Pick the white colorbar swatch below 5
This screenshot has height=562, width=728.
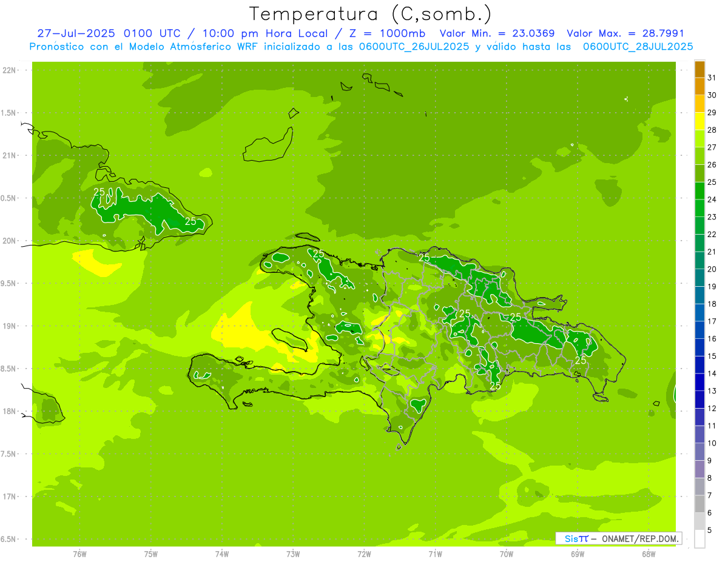coord(699,539)
